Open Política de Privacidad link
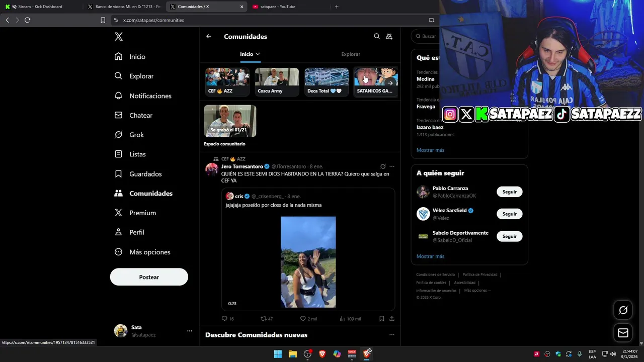 [480, 275]
